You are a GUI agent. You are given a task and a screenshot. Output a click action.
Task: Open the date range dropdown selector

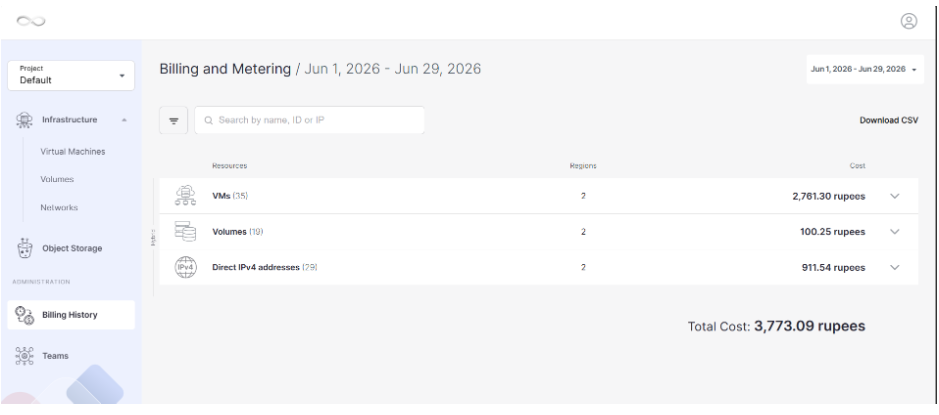click(x=864, y=69)
